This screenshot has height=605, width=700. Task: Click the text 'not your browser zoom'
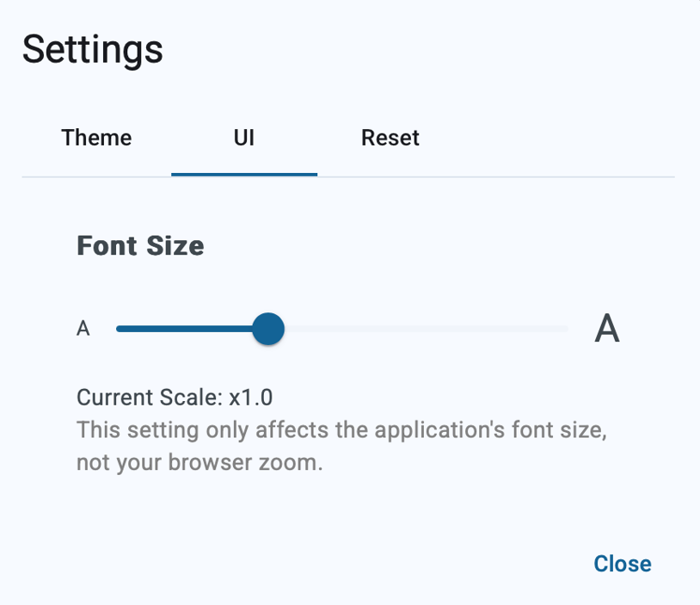(x=199, y=462)
